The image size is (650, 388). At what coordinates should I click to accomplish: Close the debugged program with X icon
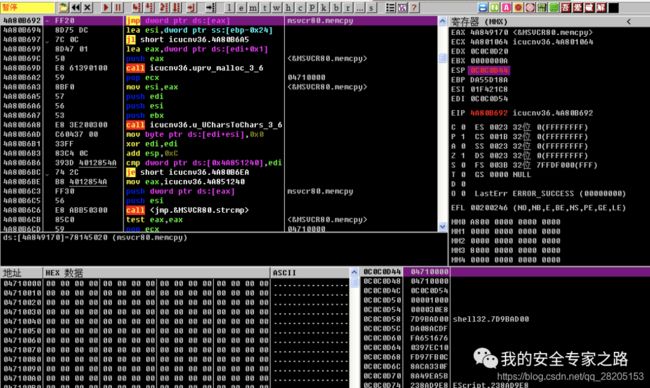87,7
